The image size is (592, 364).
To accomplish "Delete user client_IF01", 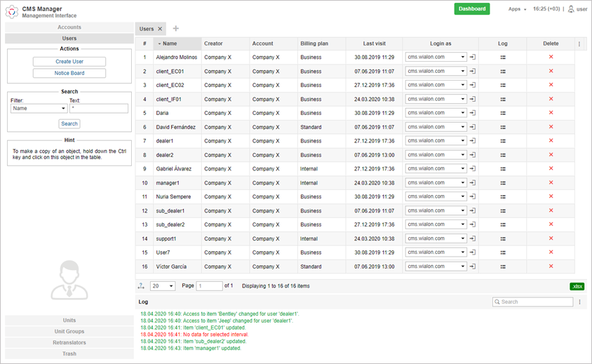I will tap(551, 99).
